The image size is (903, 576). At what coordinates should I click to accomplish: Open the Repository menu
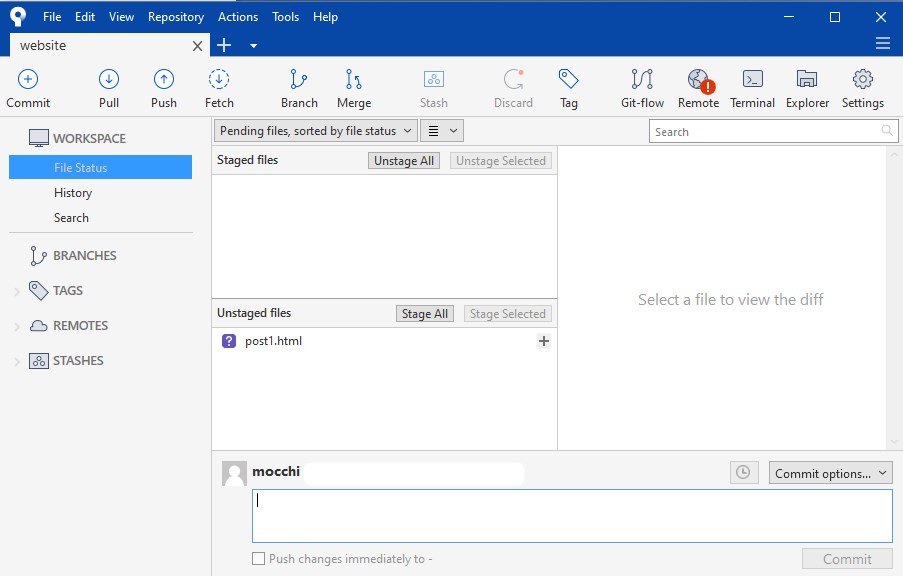coord(175,17)
